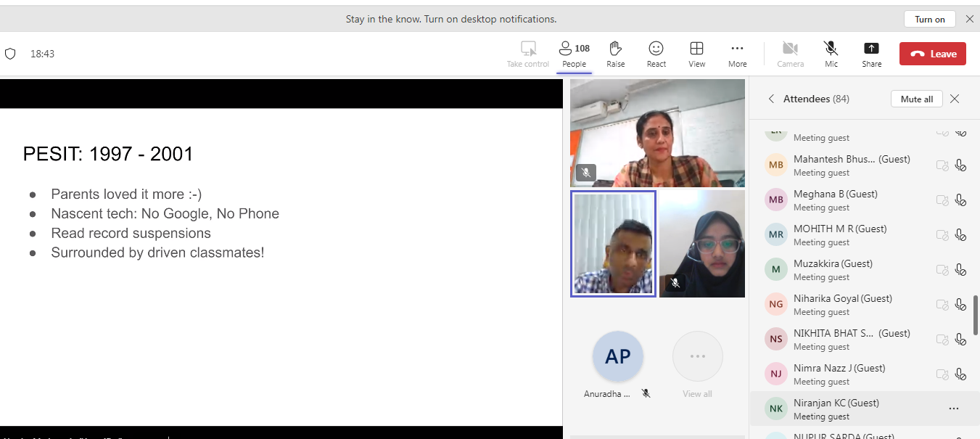Click the shield security icon
980x439 pixels.
tap(10, 54)
